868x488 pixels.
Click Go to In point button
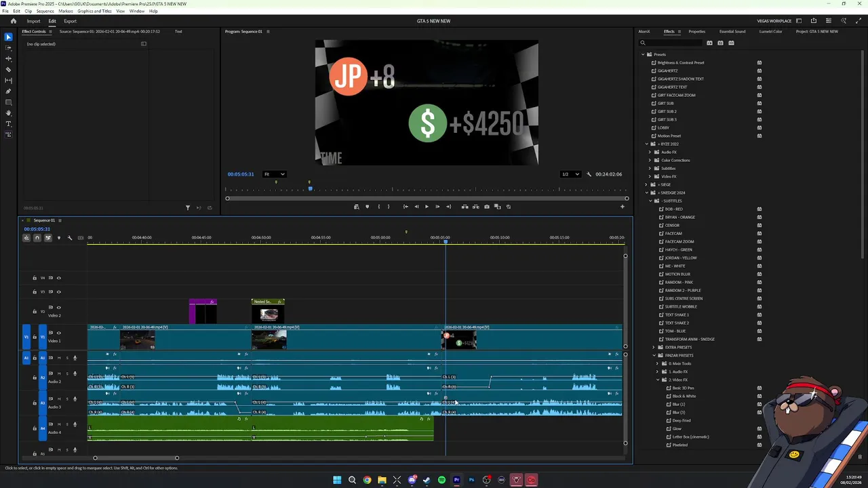coord(406,207)
